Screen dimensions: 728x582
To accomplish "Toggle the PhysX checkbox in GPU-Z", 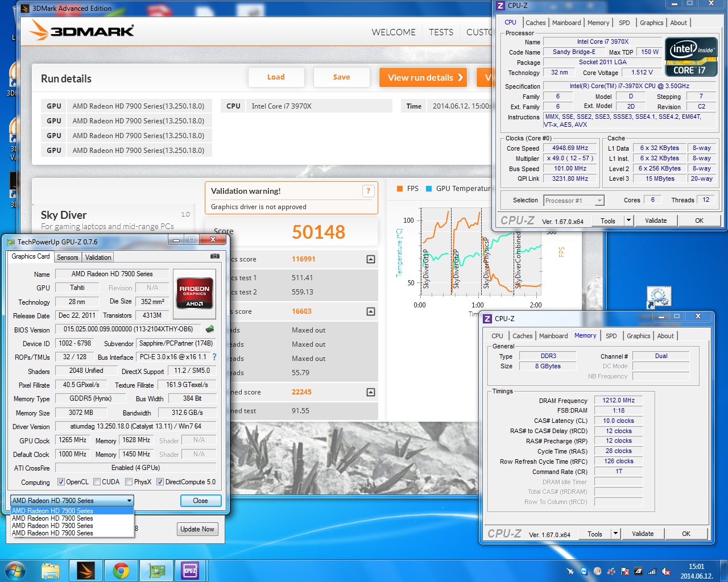I will (129, 482).
